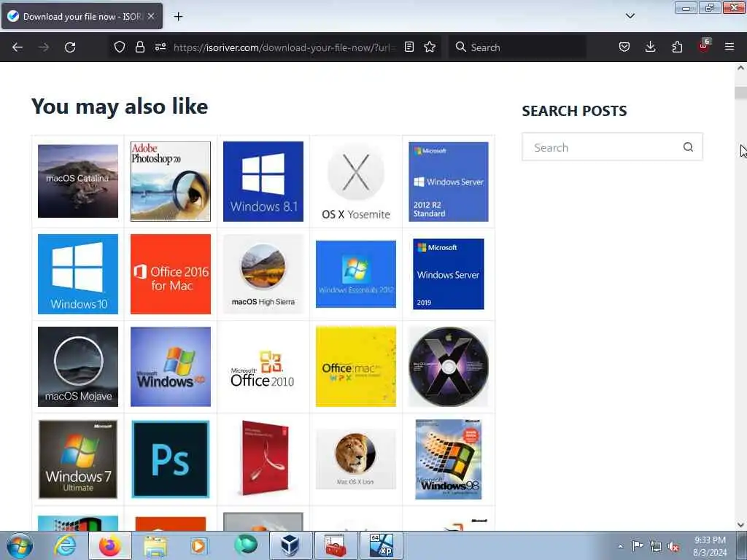This screenshot has width=747, height=560.
Task: Open the Windows XP thumbnail
Action: pyautogui.click(x=171, y=367)
